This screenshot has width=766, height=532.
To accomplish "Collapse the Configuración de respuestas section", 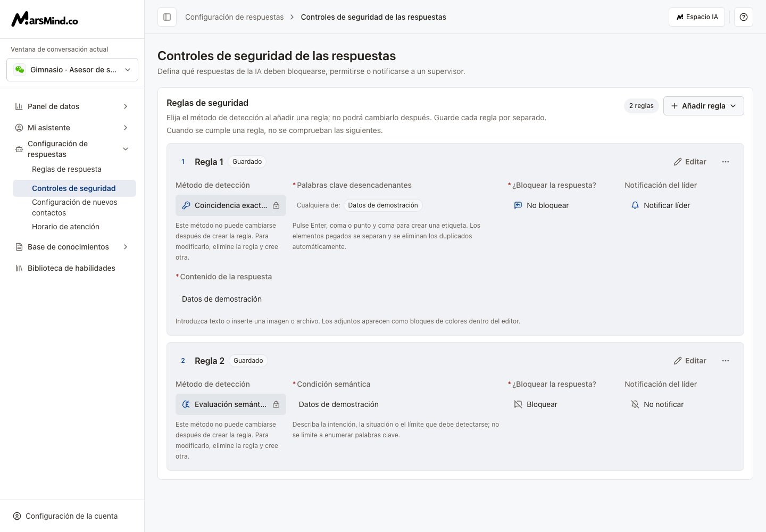I will tap(126, 149).
